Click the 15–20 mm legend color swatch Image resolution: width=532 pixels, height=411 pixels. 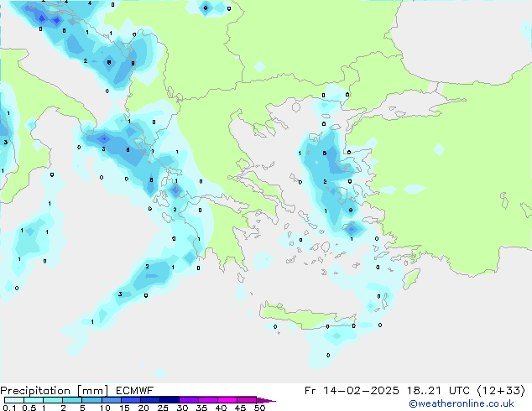point(130,400)
